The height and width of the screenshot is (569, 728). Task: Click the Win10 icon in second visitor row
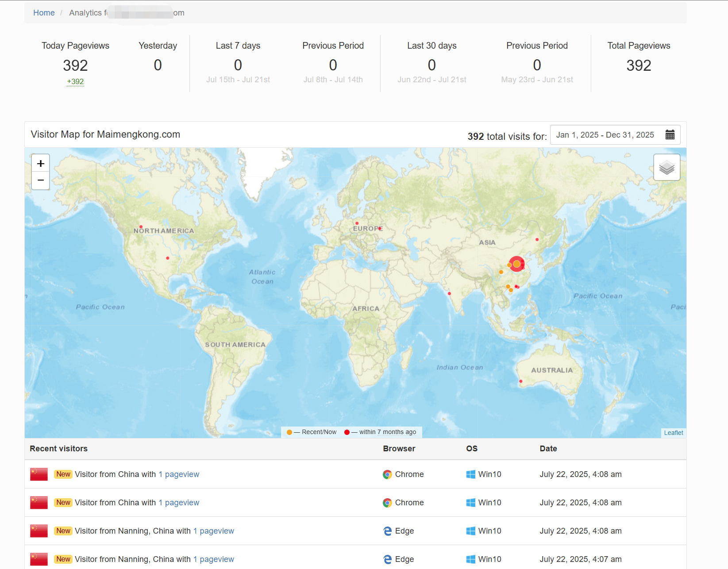coord(470,503)
